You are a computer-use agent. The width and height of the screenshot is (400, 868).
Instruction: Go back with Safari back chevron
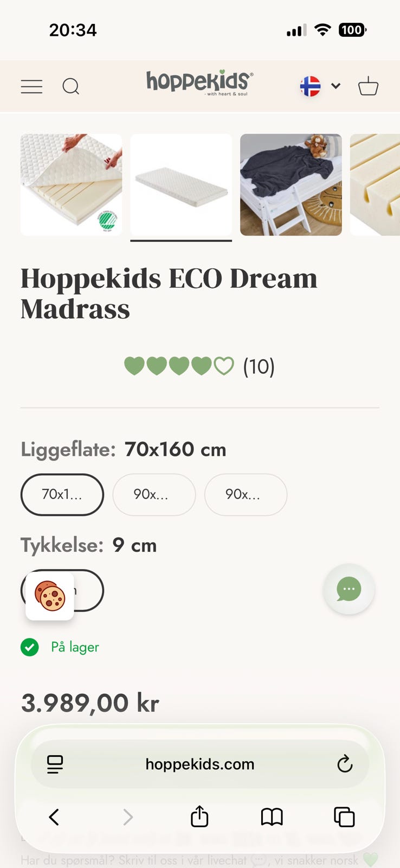(x=54, y=817)
